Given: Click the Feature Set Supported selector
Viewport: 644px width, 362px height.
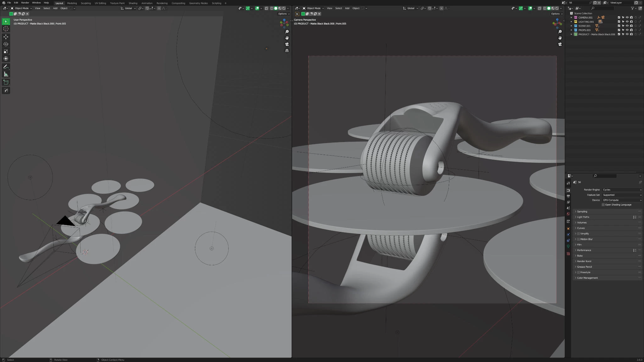Looking at the screenshot, I should [x=622, y=195].
